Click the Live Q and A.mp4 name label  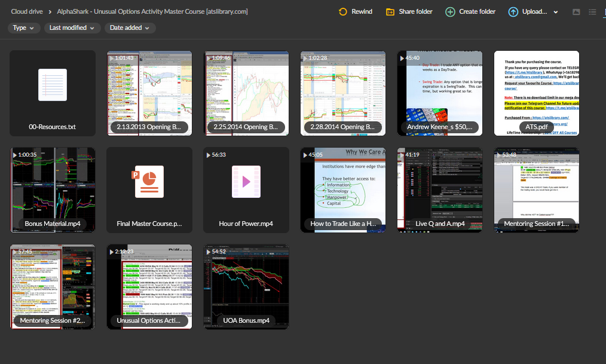click(440, 224)
